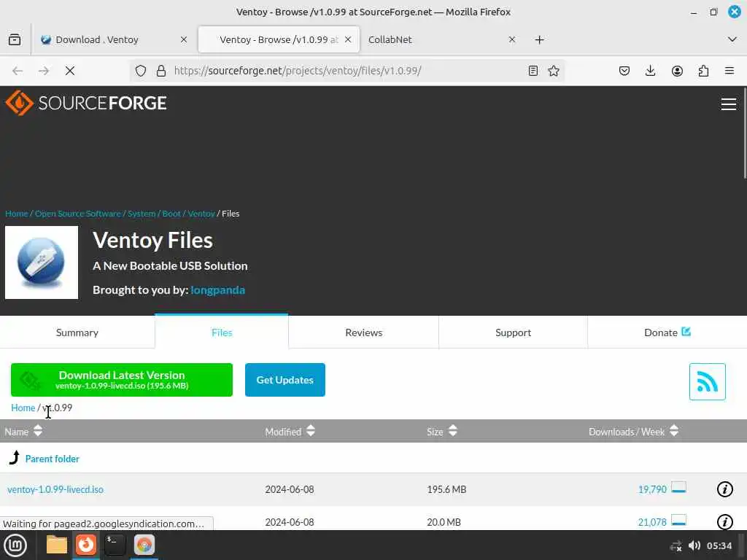Bookmark this page with the star
747x560 pixels.
pos(553,71)
